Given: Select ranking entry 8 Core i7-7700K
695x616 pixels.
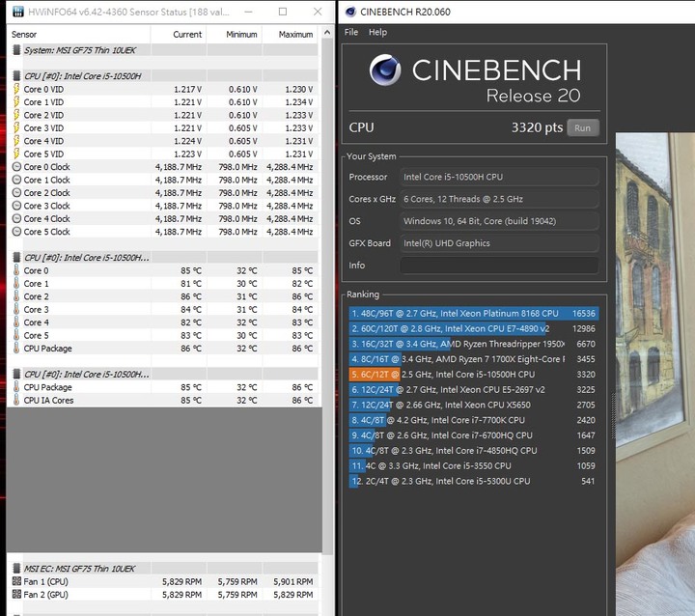Looking at the screenshot, I should (x=473, y=420).
